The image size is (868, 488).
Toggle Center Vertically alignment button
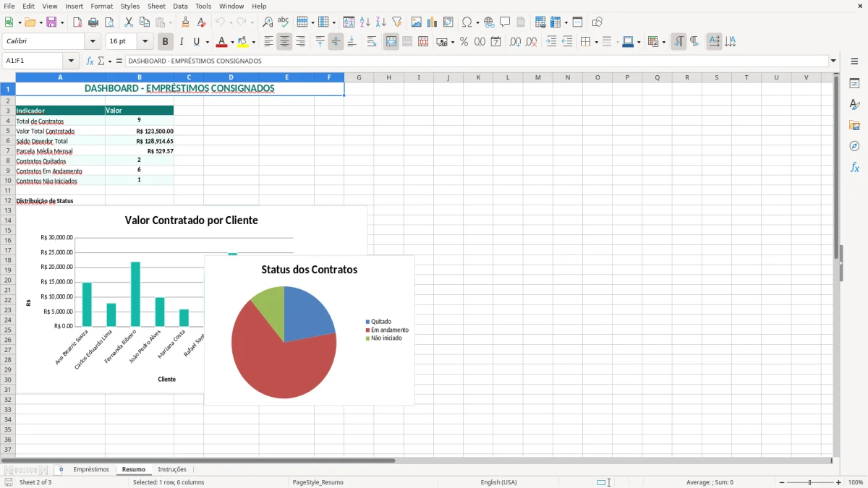point(336,42)
